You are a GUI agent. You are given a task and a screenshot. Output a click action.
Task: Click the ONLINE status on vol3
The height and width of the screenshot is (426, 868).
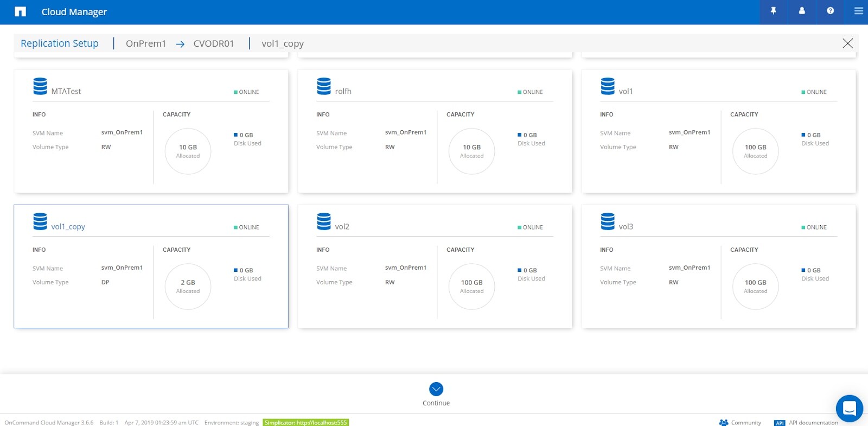coord(814,227)
